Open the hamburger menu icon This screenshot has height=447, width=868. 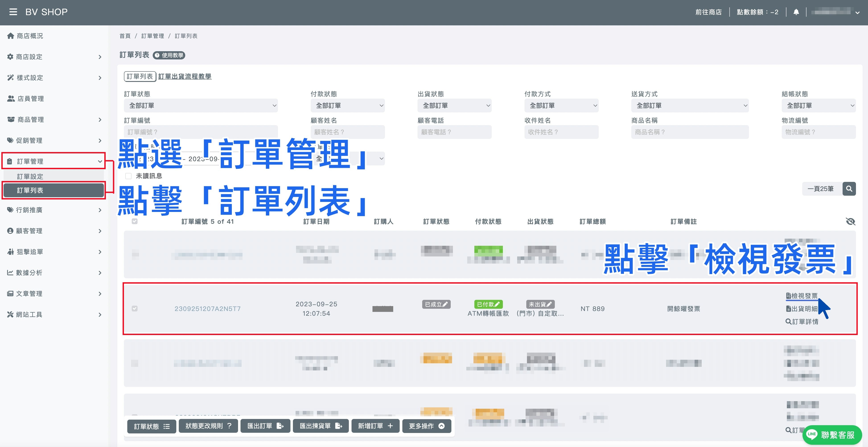[13, 12]
